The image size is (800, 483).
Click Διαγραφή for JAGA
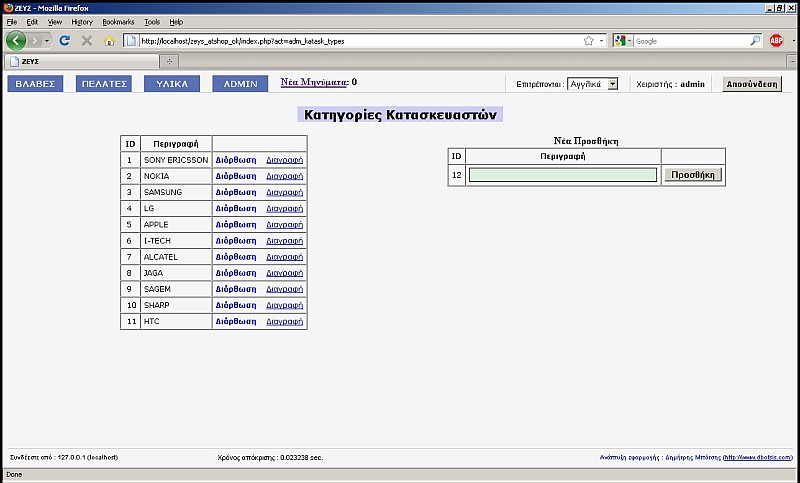pos(285,273)
